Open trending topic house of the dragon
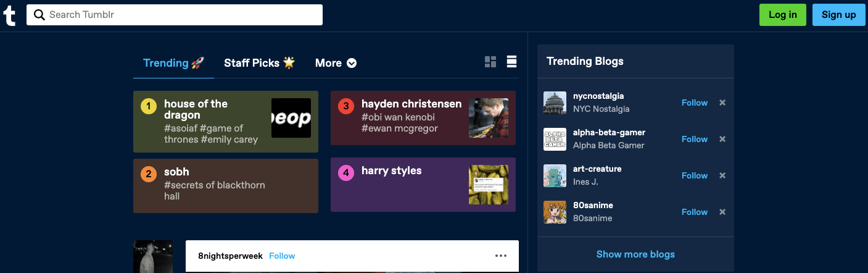 [226, 122]
